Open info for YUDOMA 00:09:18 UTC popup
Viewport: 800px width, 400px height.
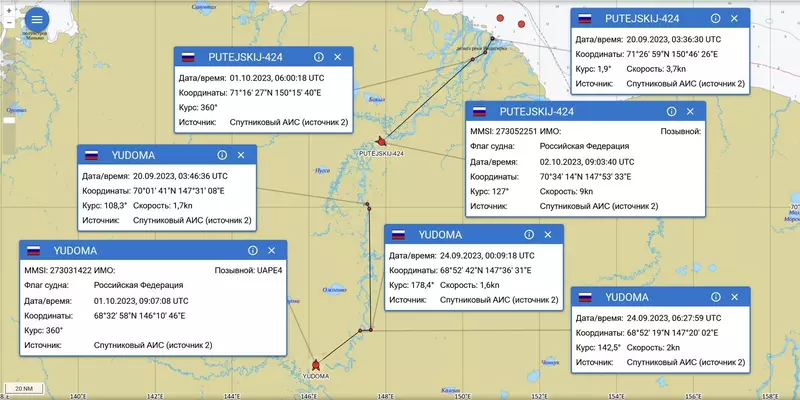tap(529, 235)
